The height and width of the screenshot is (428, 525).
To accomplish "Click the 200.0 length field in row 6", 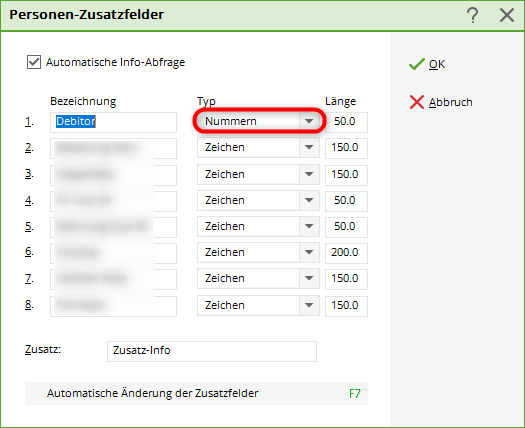I will coord(346,253).
